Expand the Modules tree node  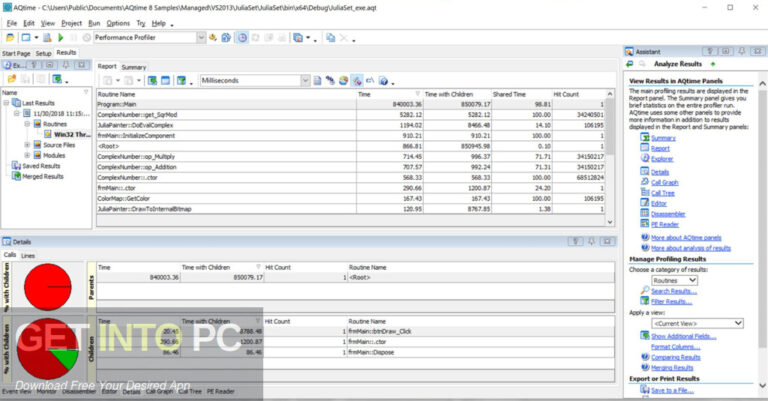pyautogui.click(x=27, y=156)
